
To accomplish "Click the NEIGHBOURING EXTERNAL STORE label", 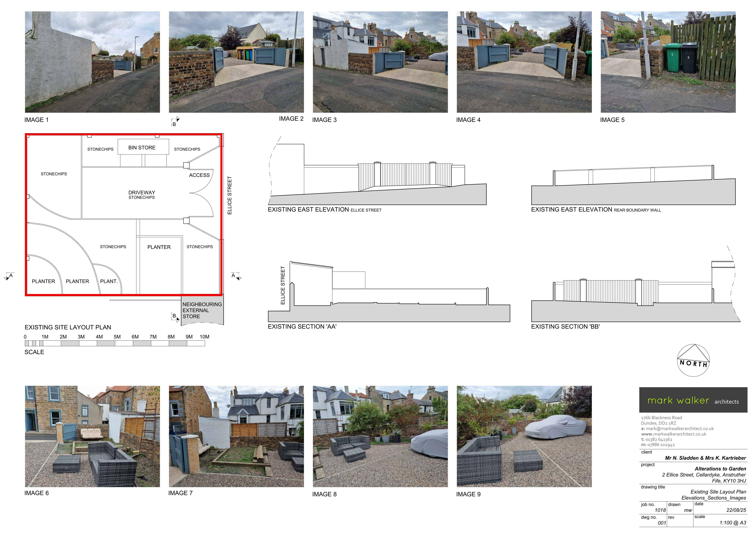I will click(202, 311).
